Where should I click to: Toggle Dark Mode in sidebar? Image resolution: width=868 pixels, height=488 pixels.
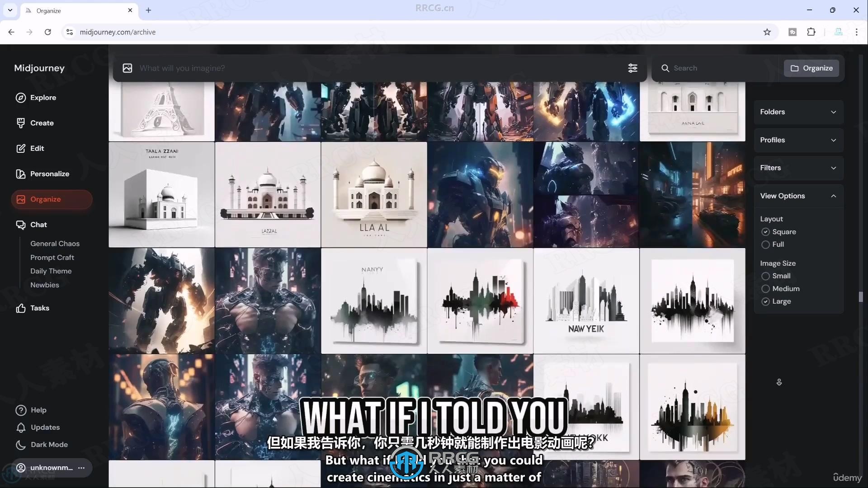coord(42,445)
